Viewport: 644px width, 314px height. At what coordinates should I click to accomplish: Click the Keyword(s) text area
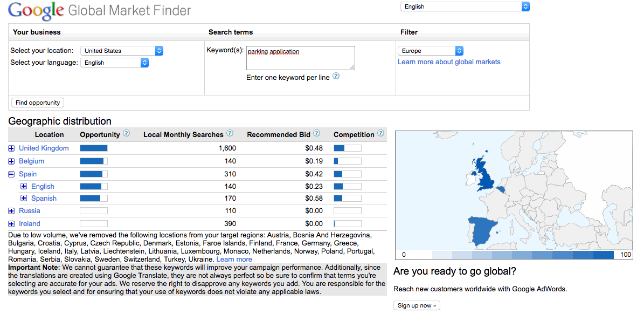[301, 58]
